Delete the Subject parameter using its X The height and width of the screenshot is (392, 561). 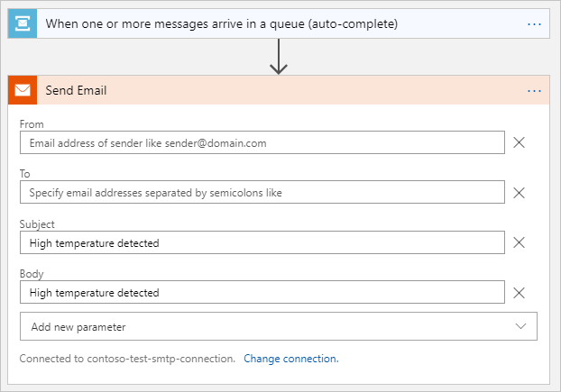pyautogui.click(x=520, y=242)
